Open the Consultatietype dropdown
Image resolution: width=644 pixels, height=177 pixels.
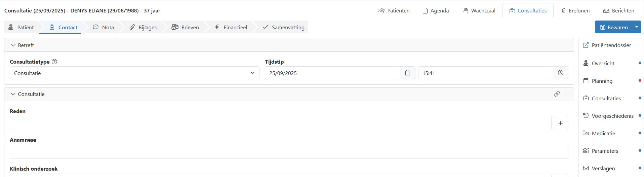[134, 73]
